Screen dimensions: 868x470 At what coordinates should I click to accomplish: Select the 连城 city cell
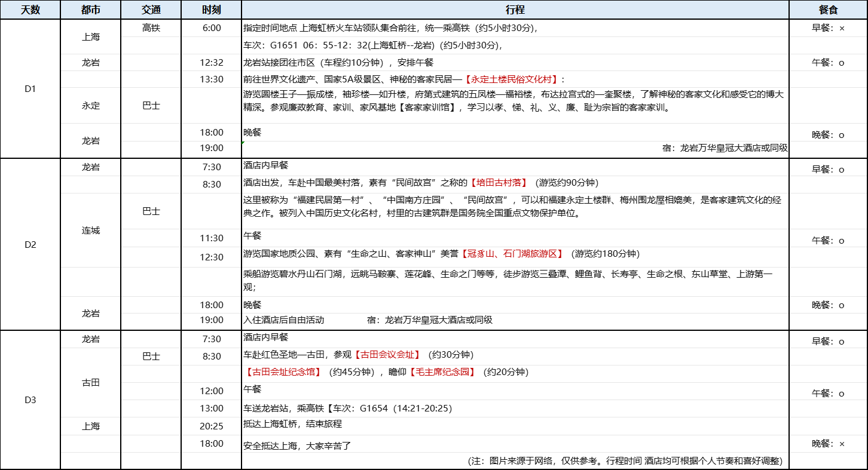click(x=91, y=231)
